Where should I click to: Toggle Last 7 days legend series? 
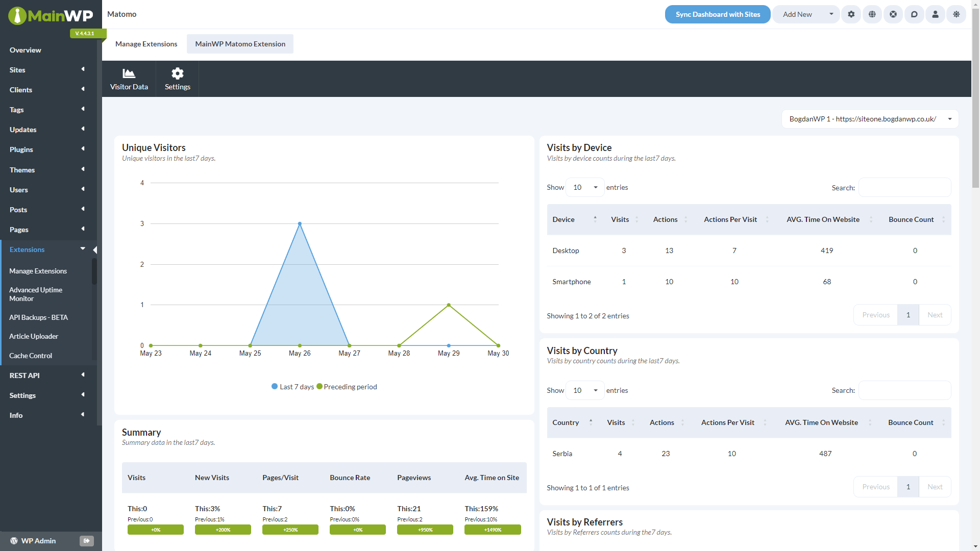(x=292, y=387)
